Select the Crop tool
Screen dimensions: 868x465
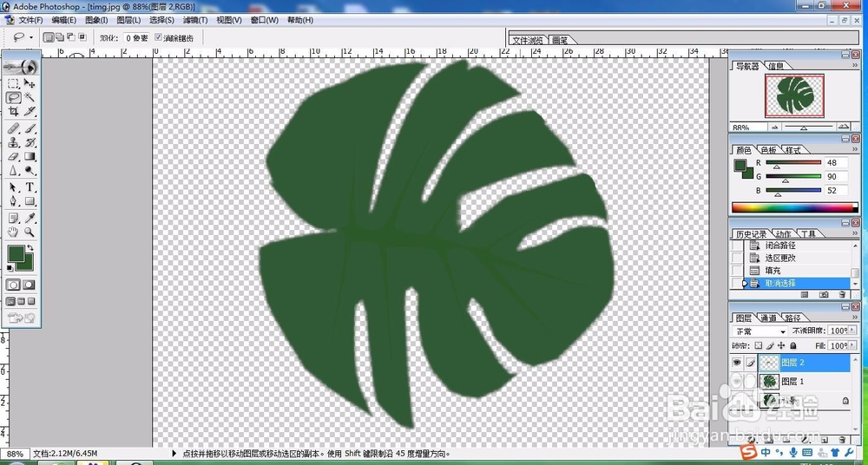pyautogui.click(x=13, y=111)
